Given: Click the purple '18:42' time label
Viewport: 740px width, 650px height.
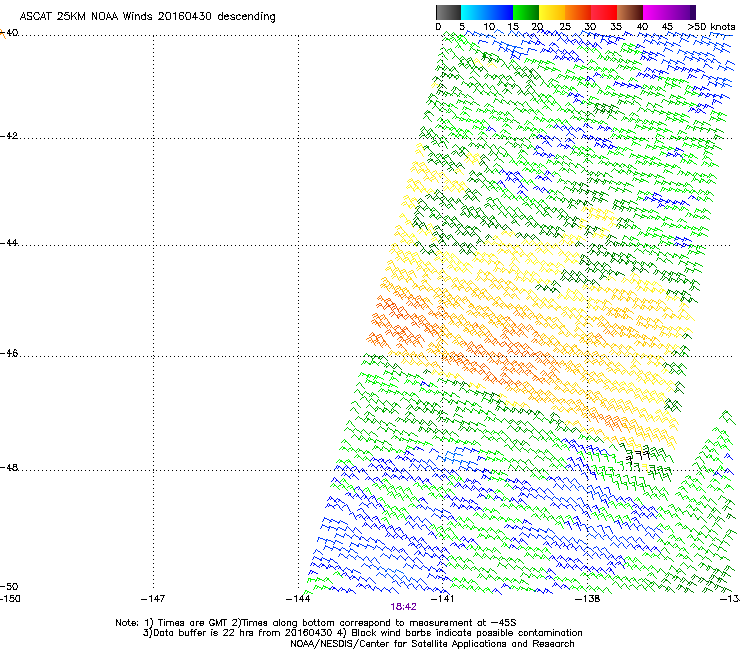Looking at the screenshot, I should tap(404, 607).
